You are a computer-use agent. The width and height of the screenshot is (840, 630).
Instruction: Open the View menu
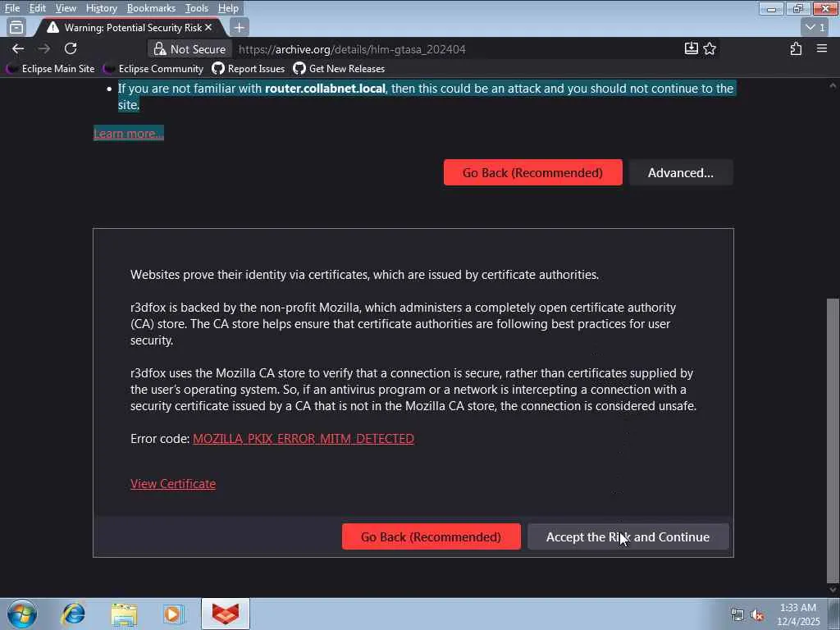pyautogui.click(x=66, y=8)
